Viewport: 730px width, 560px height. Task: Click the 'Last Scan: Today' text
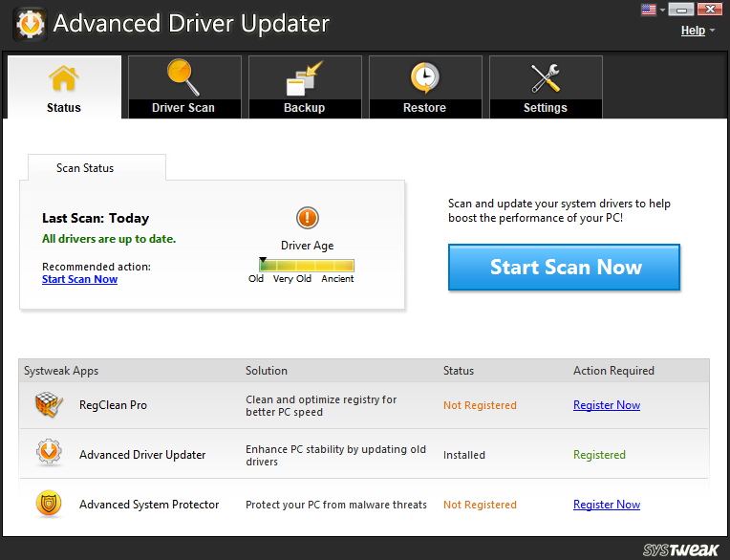[x=96, y=218]
